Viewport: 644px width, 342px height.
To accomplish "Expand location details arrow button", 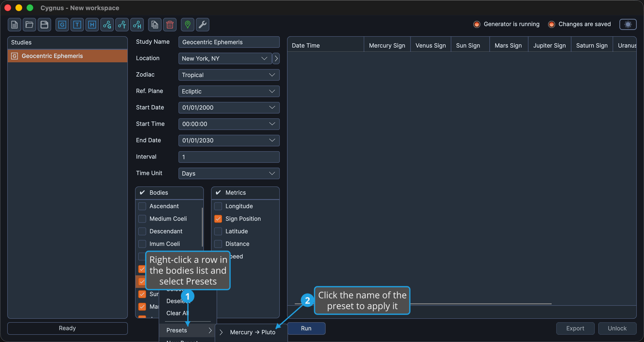I will tap(276, 58).
